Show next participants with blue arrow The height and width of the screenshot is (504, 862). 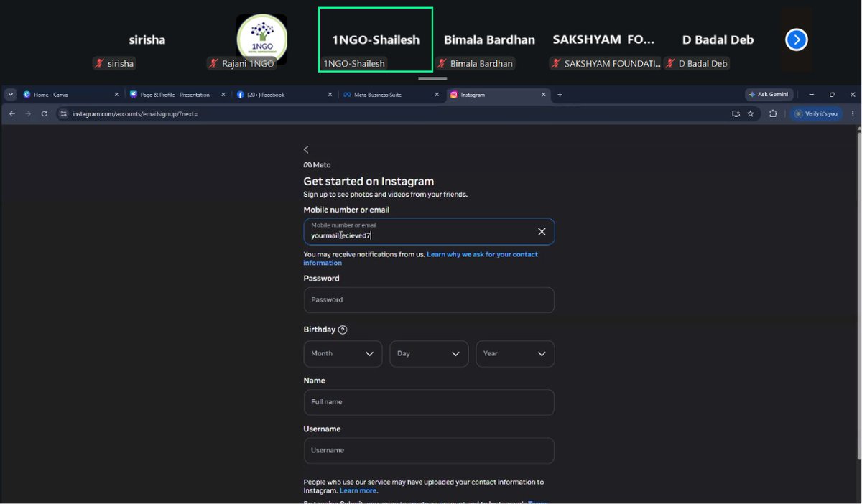click(797, 39)
